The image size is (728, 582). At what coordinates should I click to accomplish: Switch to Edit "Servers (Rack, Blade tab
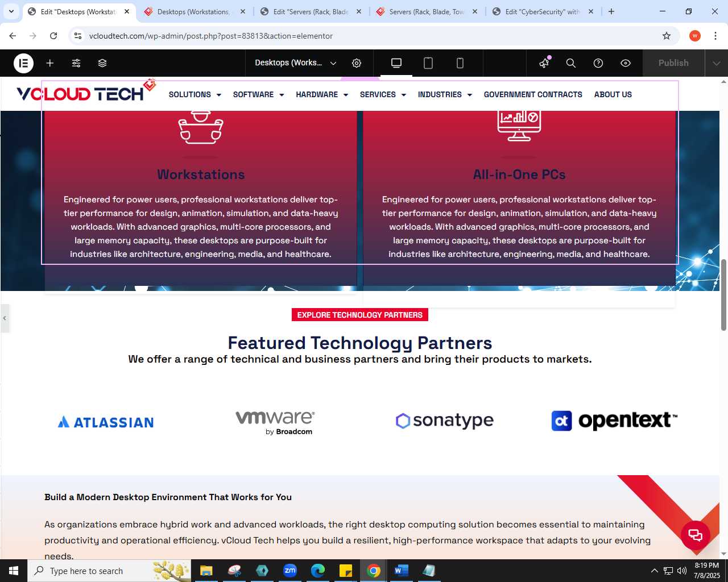coord(310,11)
